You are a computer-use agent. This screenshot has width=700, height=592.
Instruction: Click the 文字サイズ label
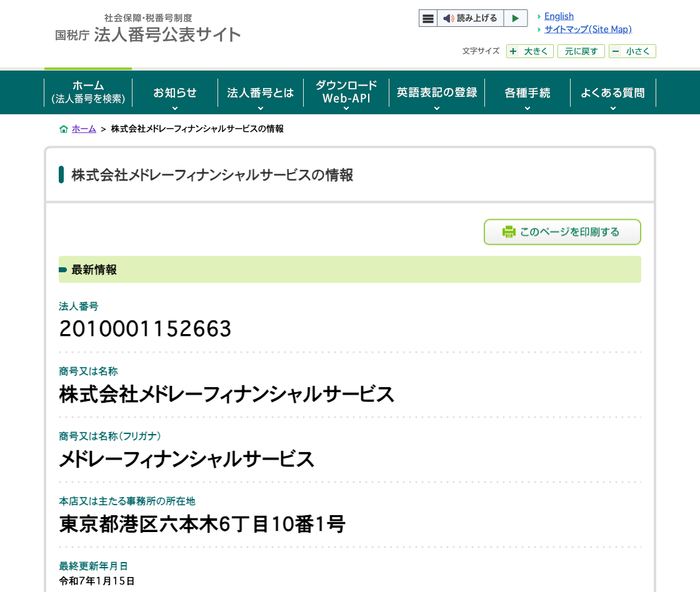(x=481, y=51)
